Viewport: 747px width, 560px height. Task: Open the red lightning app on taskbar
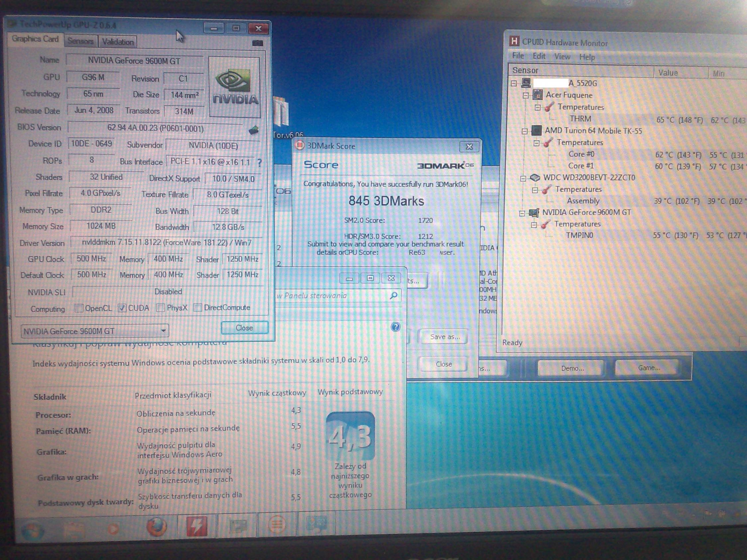coord(197,526)
